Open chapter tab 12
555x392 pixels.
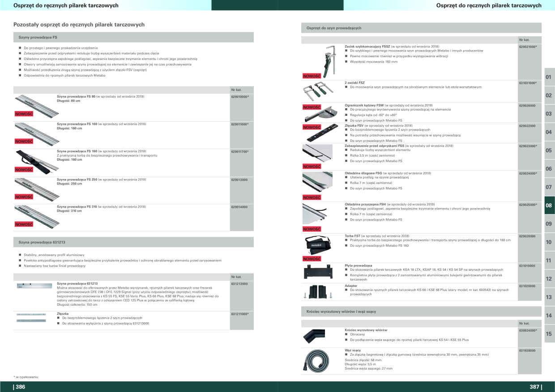click(x=549, y=279)
